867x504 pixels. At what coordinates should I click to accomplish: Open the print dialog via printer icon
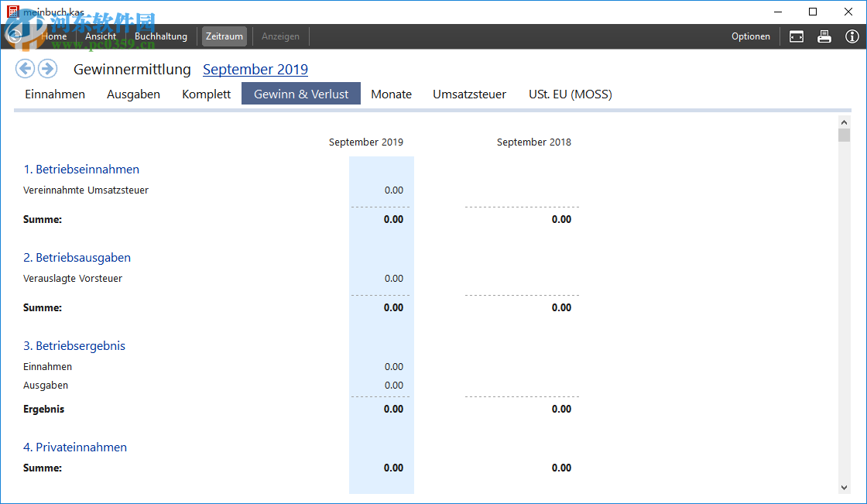[x=824, y=36]
